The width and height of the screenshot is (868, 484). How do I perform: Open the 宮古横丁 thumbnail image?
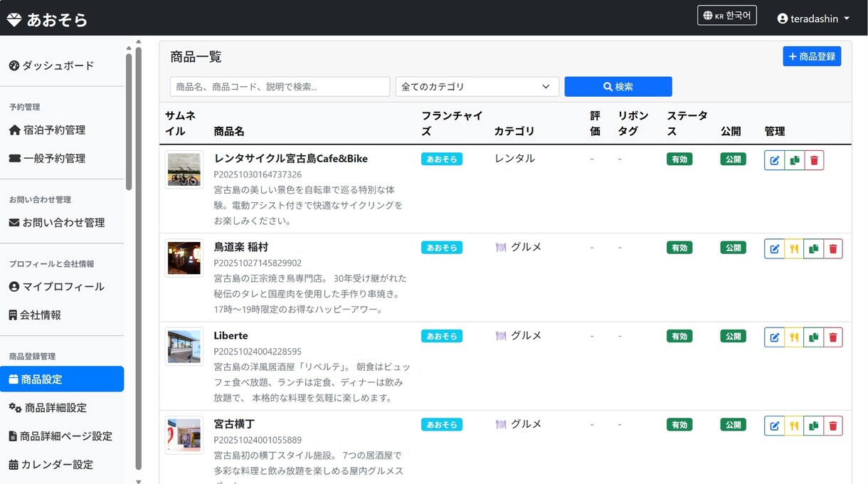click(x=184, y=435)
